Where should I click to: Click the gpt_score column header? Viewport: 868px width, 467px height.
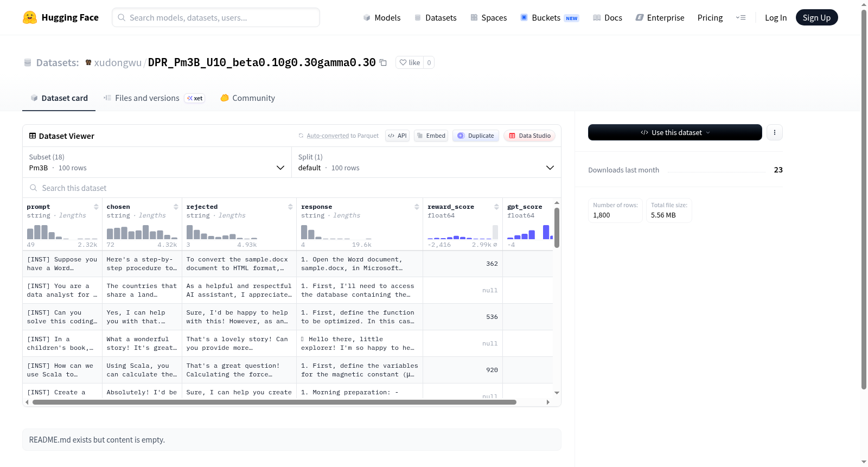tap(525, 207)
